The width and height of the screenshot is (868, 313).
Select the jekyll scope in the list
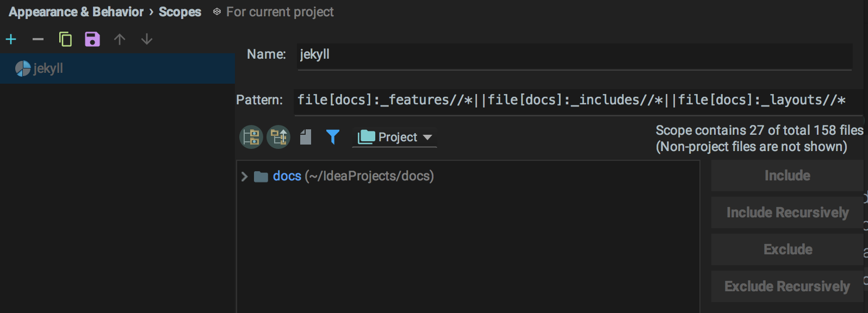pyautogui.click(x=48, y=68)
